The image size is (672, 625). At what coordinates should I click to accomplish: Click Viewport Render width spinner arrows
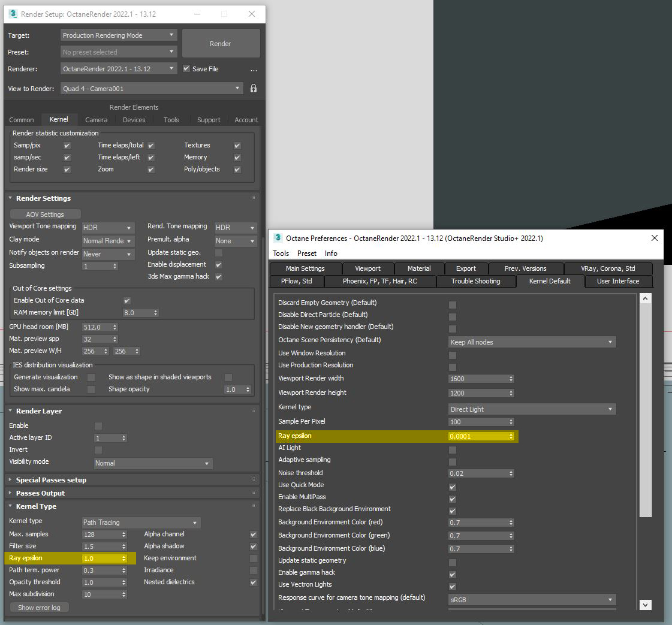pos(511,379)
